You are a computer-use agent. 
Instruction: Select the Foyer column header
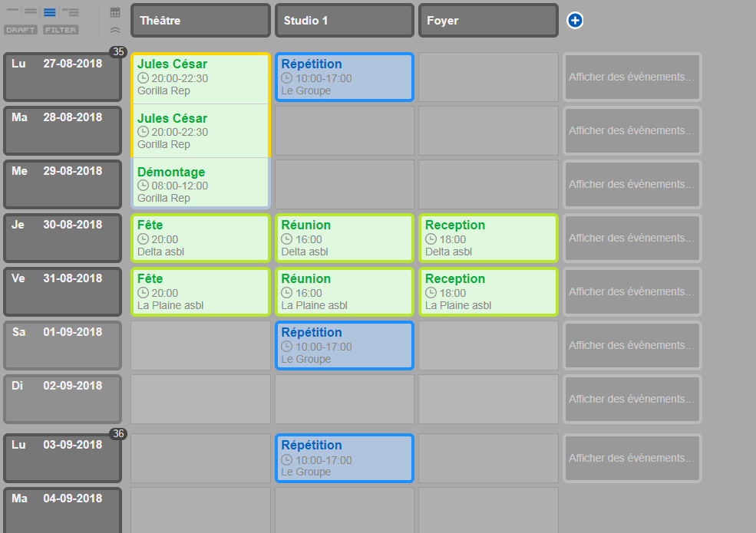[x=488, y=21]
